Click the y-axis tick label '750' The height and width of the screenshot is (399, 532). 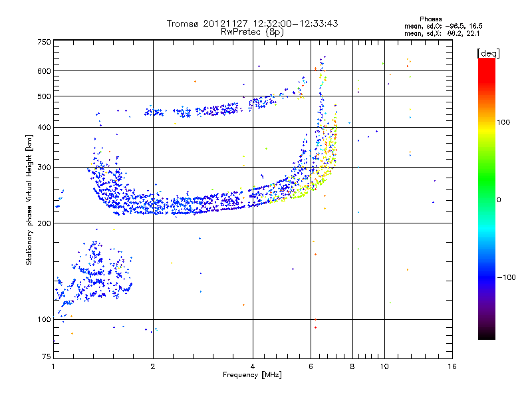[45, 42]
